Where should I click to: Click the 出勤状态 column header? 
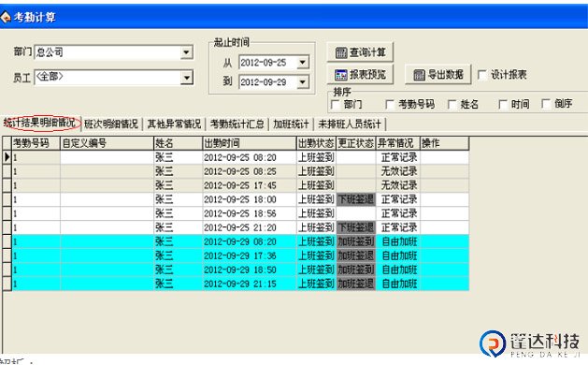click(317, 143)
